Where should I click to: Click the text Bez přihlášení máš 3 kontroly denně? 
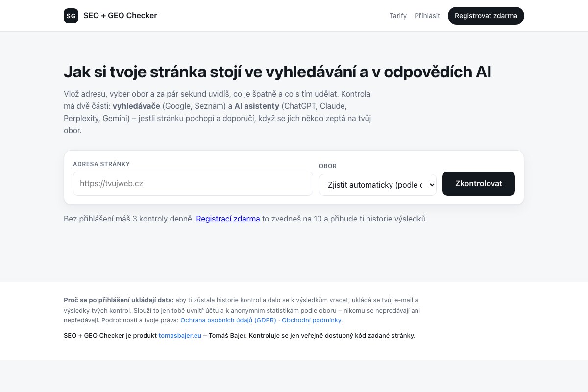pyautogui.click(x=129, y=219)
